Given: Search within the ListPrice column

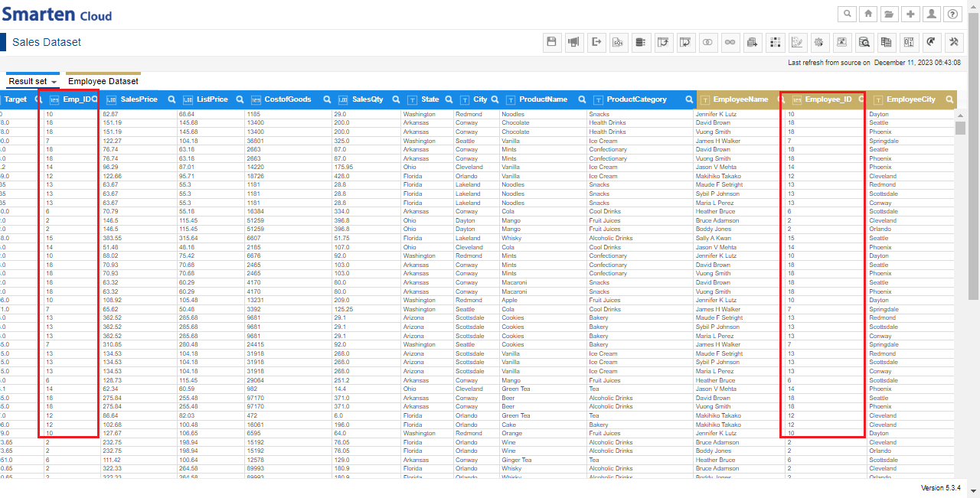Looking at the screenshot, I should pyautogui.click(x=240, y=99).
